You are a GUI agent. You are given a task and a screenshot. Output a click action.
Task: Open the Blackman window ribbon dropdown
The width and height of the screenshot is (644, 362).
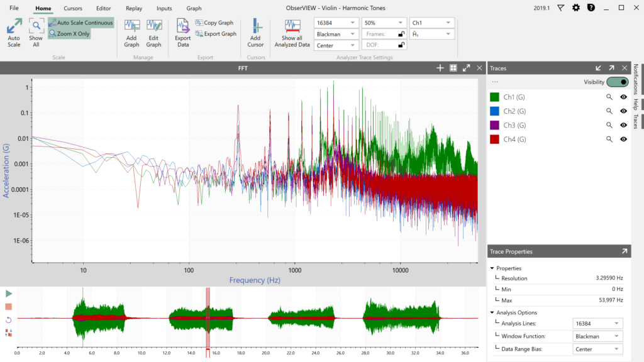[336, 34]
